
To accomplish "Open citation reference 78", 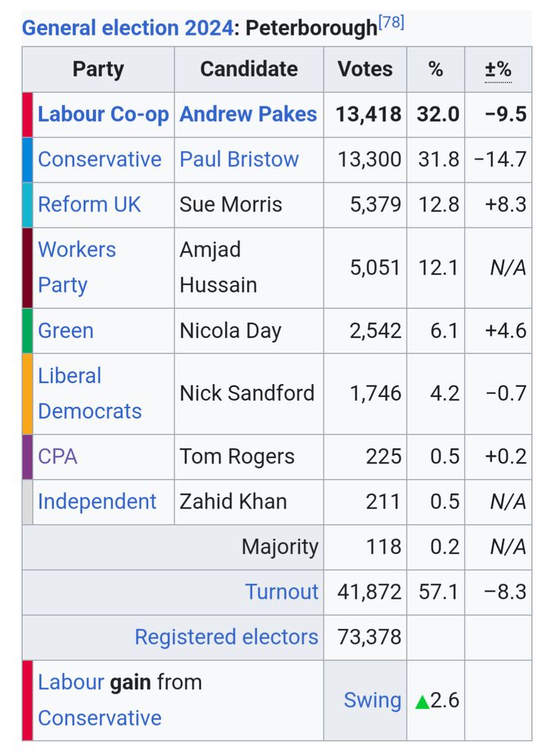I will point(391,22).
